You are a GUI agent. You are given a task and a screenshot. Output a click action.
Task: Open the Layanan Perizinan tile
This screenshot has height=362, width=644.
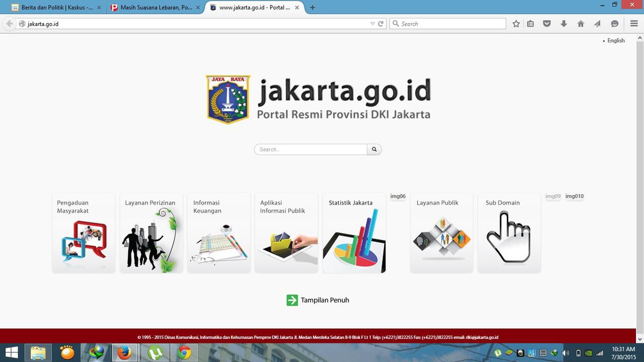coord(151,233)
